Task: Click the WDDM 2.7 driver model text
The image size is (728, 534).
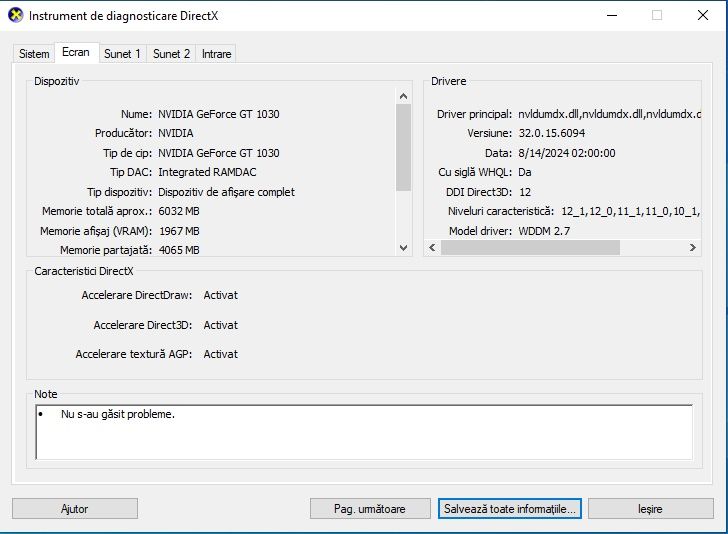Action: point(544,231)
